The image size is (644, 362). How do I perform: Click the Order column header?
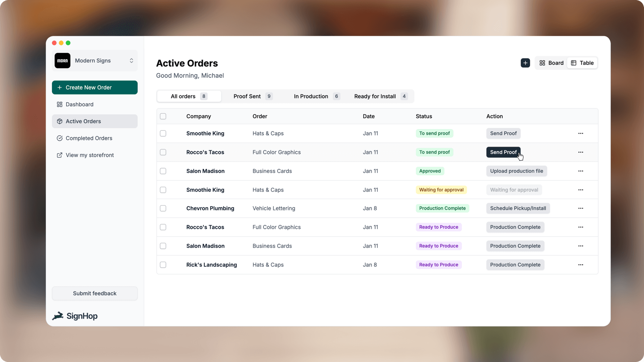(260, 116)
